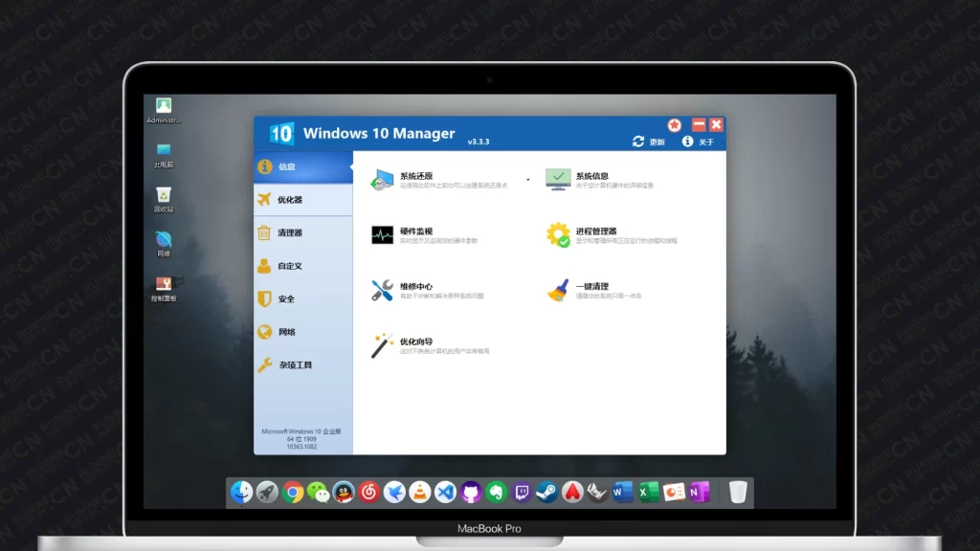This screenshot has height=551, width=980.
Task: Click the 更新 (Update) button
Action: pos(649,142)
